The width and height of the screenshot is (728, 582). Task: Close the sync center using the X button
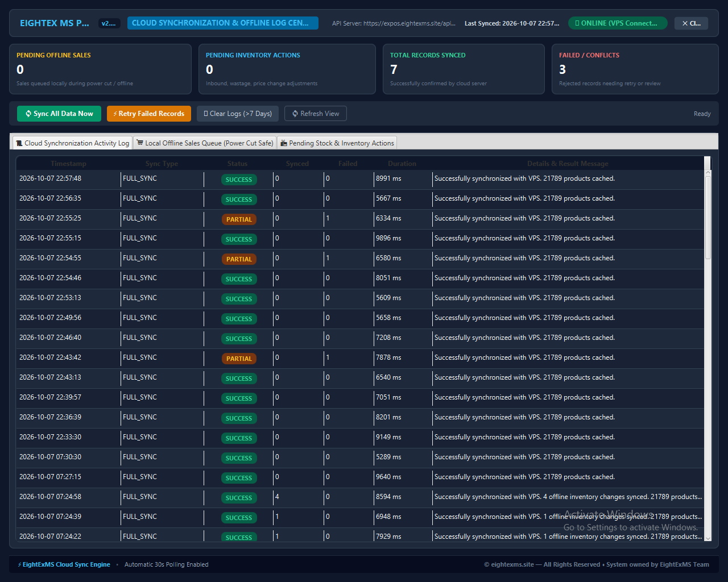[691, 23]
